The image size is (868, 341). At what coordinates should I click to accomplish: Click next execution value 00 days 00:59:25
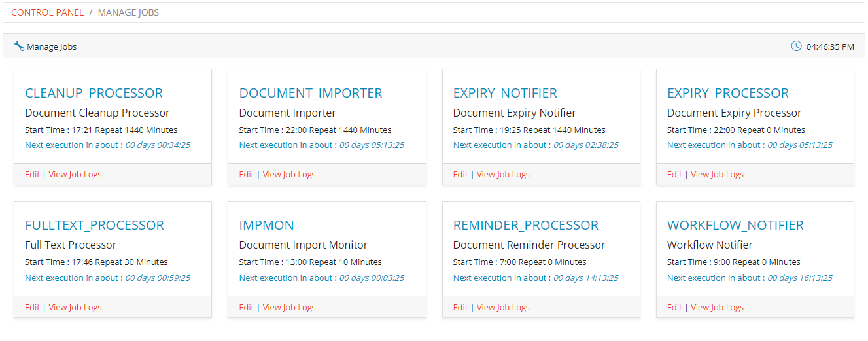point(158,278)
